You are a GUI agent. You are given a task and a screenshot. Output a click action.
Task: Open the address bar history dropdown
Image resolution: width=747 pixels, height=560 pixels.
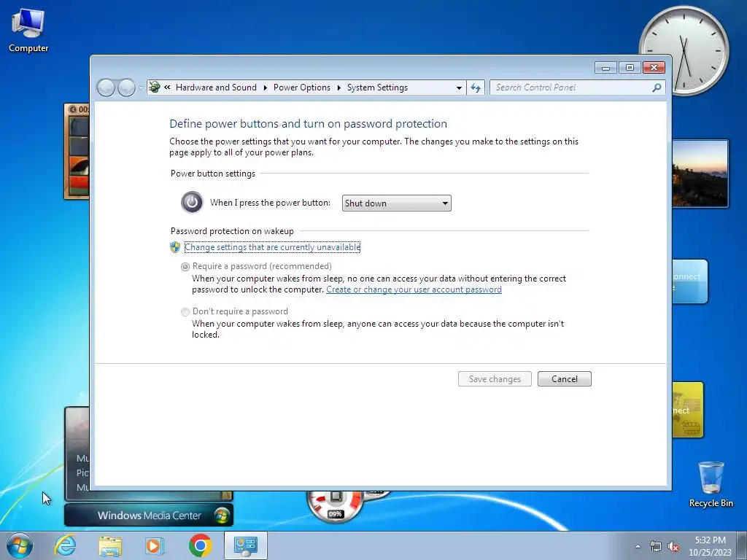(459, 87)
